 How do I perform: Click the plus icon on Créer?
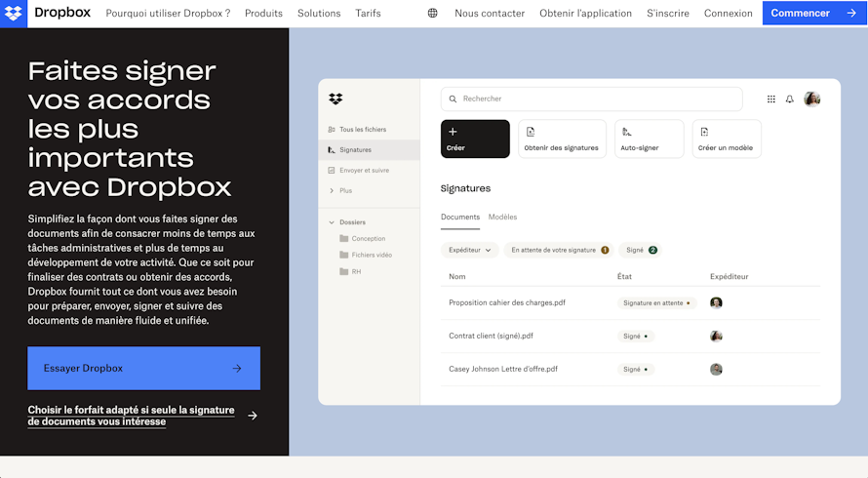(453, 132)
